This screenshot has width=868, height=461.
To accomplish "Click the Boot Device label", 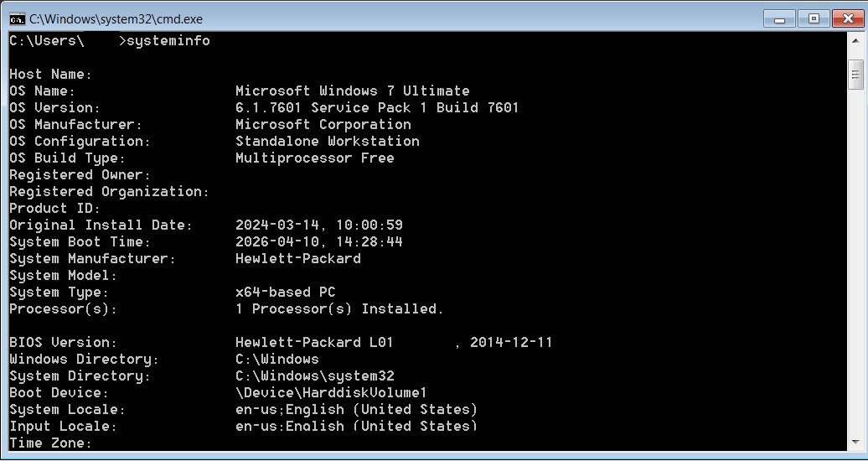I will tap(59, 392).
